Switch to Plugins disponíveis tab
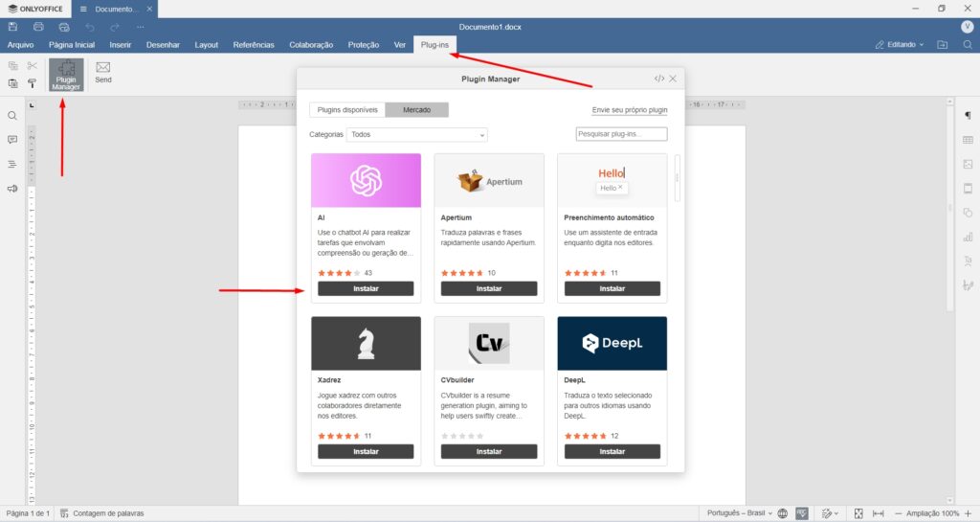This screenshot has width=980, height=522. [x=347, y=110]
